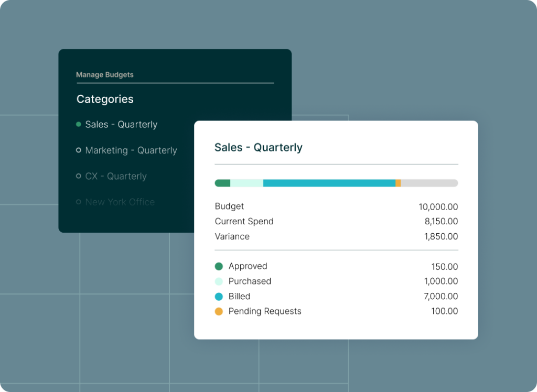Click the green Approved legend dot
This screenshot has width=537, height=392.
[x=219, y=266]
